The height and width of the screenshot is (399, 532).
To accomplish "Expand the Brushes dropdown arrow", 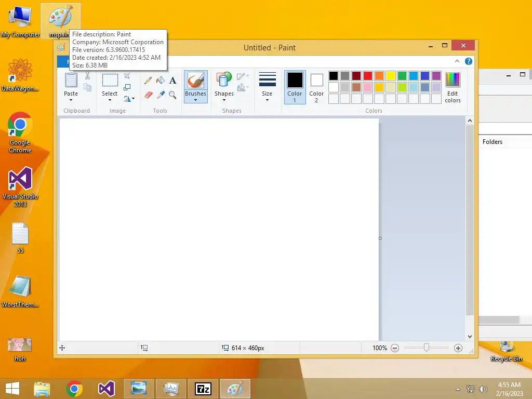I will [x=196, y=100].
